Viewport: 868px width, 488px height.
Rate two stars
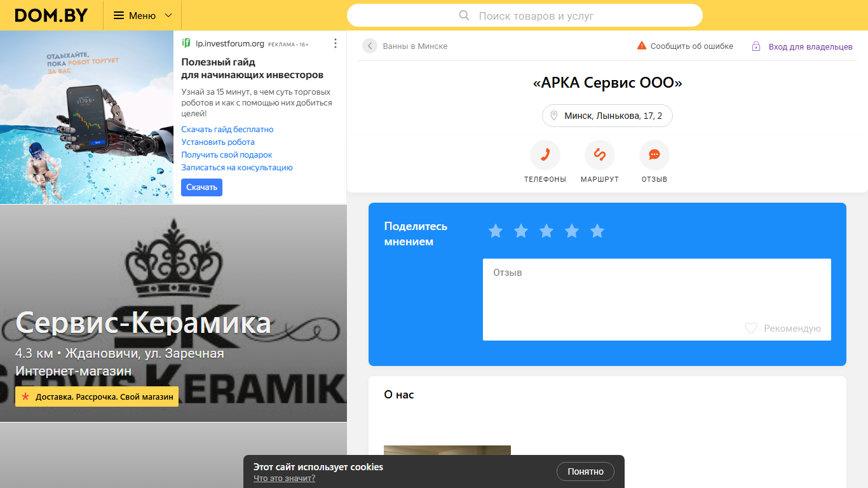tap(521, 231)
